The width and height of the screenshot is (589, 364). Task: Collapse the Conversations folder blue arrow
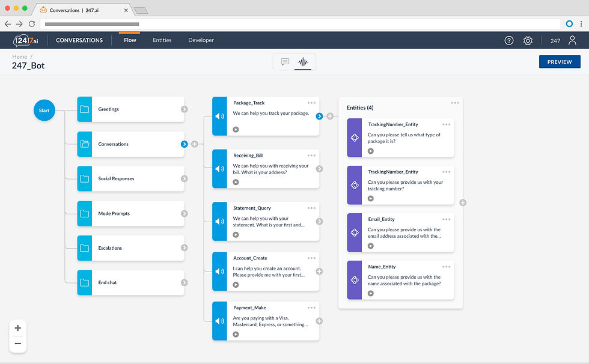[x=184, y=144]
